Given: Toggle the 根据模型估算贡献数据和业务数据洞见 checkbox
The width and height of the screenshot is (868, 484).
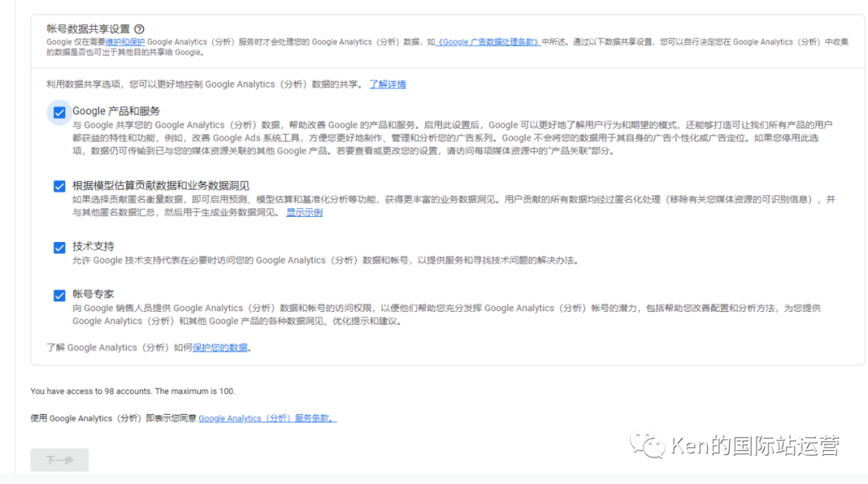Looking at the screenshot, I should click(59, 187).
